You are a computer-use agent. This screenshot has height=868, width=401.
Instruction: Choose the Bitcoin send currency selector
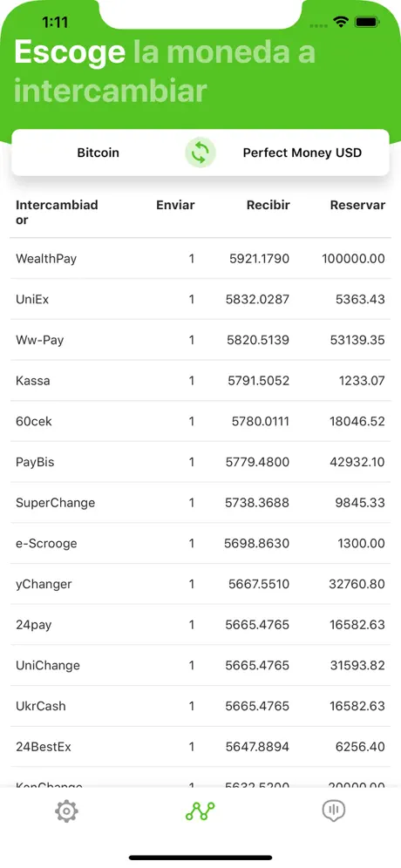(x=98, y=153)
